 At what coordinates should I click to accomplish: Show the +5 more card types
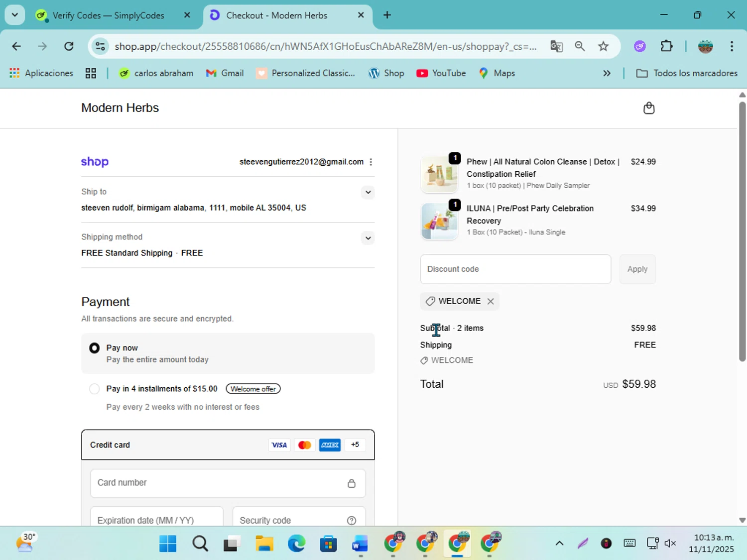[355, 445]
